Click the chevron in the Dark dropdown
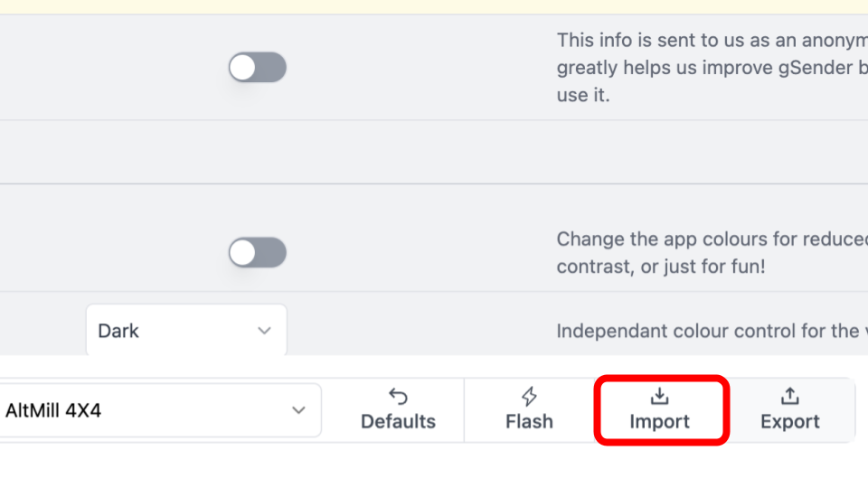This screenshot has width=868, height=488. (x=264, y=331)
